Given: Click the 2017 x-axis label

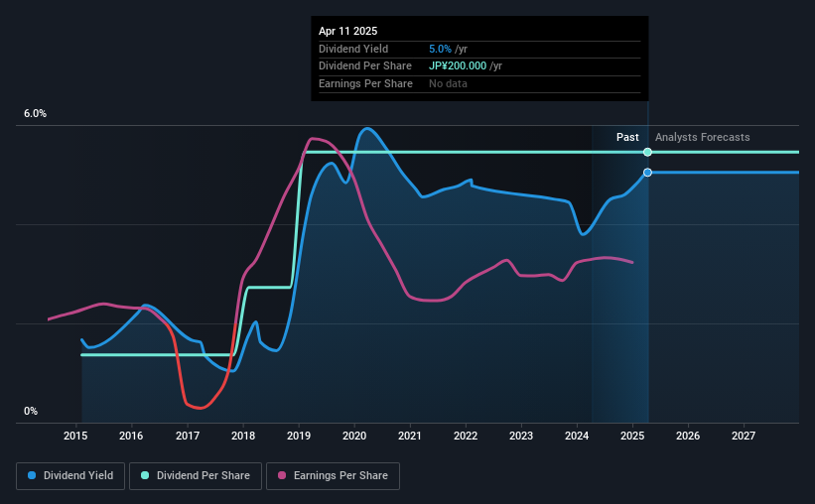Looking at the screenshot, I should tap(187, 436).
